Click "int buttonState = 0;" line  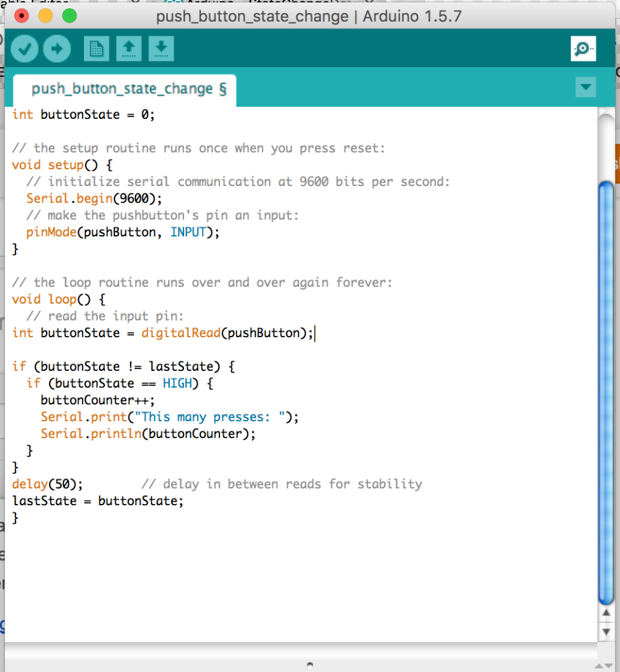point(83,115)
